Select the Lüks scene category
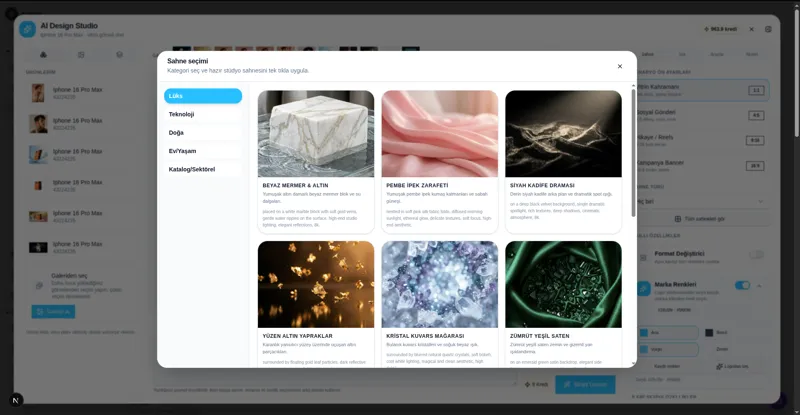The height and width of the screenshot is (415, 800). (203, 96)
